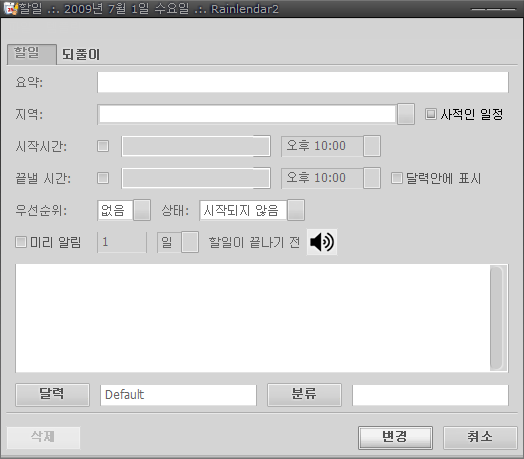The height and width of the screenshot is (459, 524).
Task: Click the Rainlendar icon in the title bar
Action: click(x=10, y=8)
